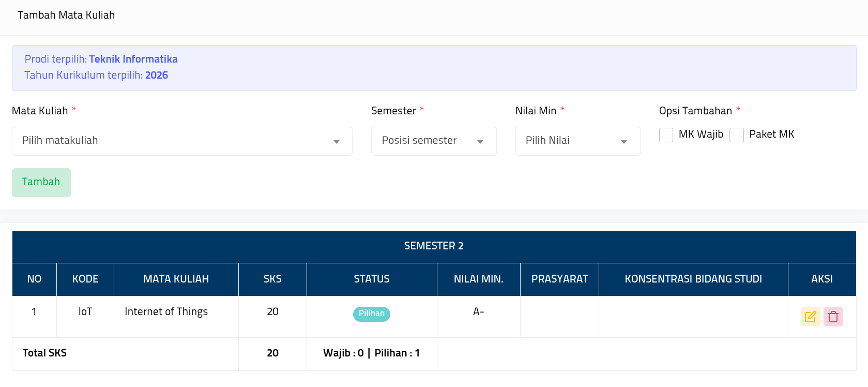Screen dimensions: 868x387
Task: Delete the Internet of Things course row
Action: (x=833, y=317)
